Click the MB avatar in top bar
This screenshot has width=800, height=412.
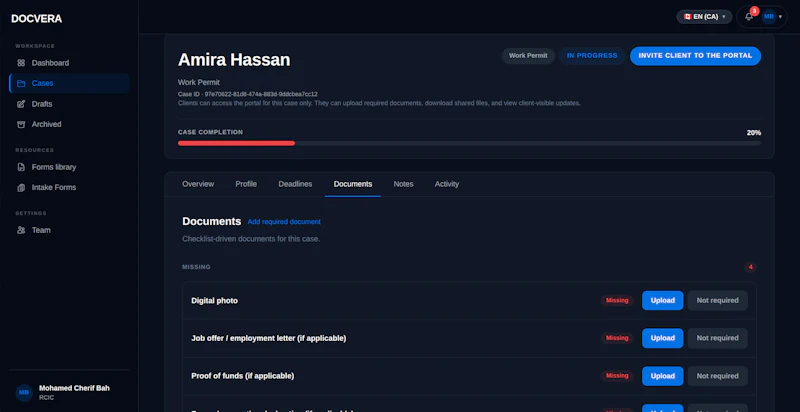tap(768, 17)
